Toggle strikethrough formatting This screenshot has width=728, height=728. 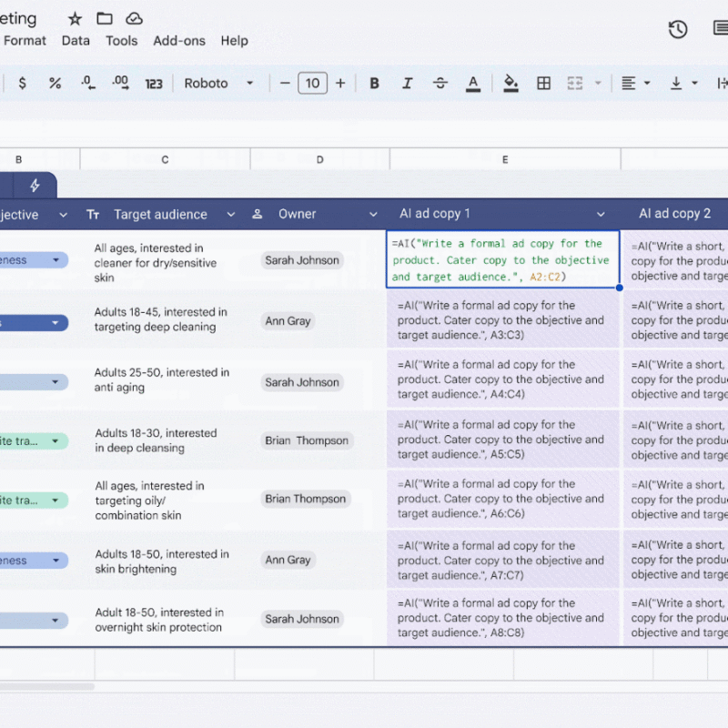[x=440, y=83]
